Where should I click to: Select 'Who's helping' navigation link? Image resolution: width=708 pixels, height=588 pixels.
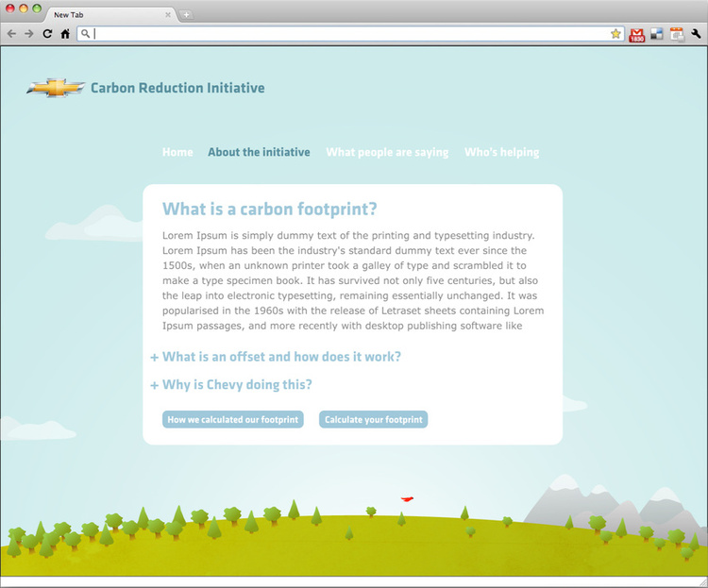501,152
